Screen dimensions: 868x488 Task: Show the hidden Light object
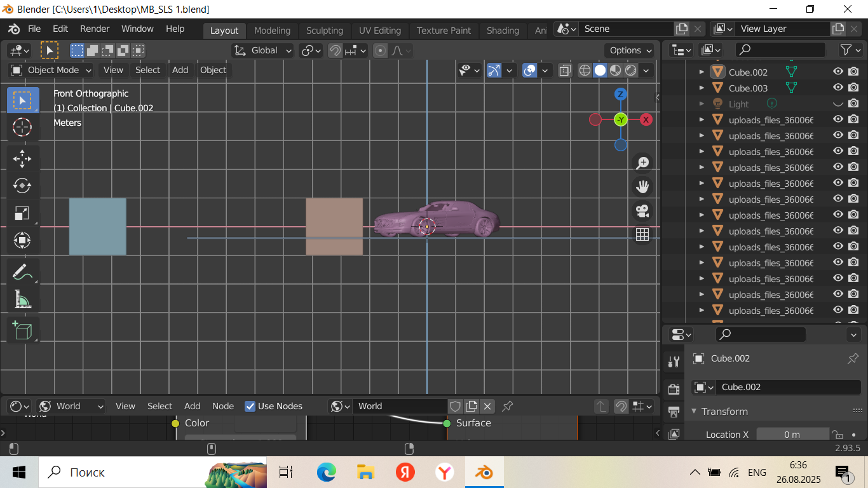[838, 104]
